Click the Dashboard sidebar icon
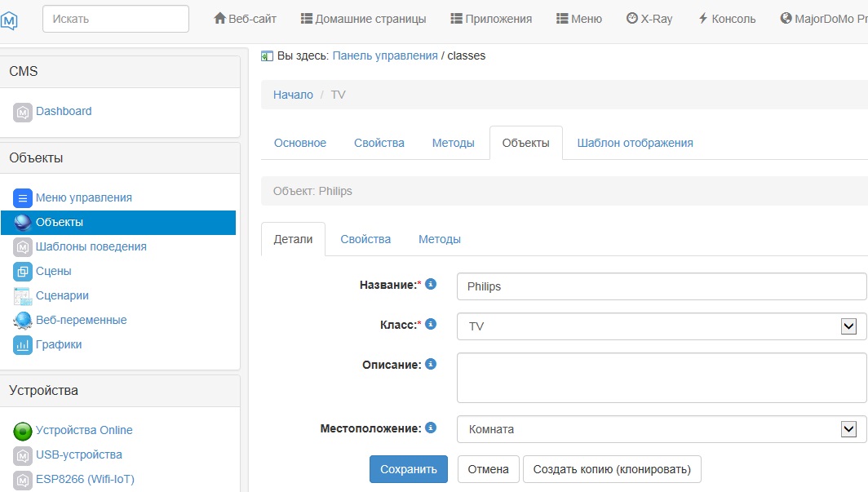The width and height of the screenshot is (868, 492). (x=23, y=112)
